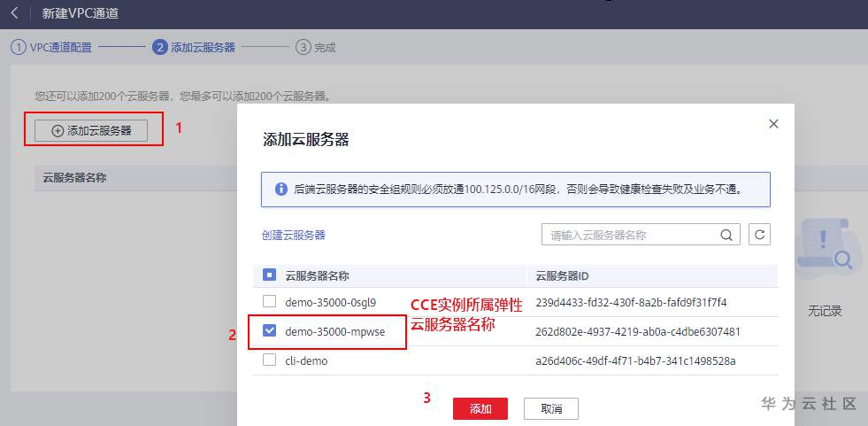Check the demo-35000-0sgl9 checkbox

click(x=270, y=302)
